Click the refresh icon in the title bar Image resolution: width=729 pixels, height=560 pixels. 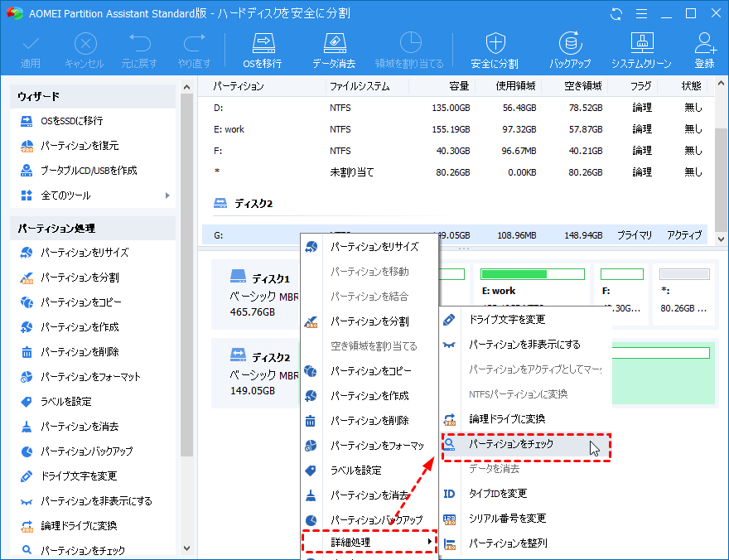[616, 14]
